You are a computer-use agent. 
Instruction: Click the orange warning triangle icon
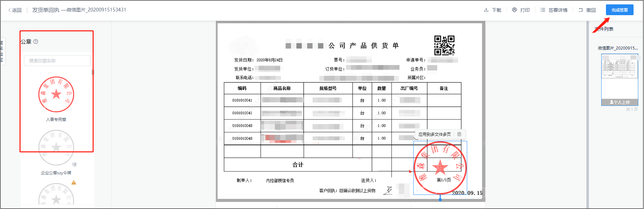point(74,182)
